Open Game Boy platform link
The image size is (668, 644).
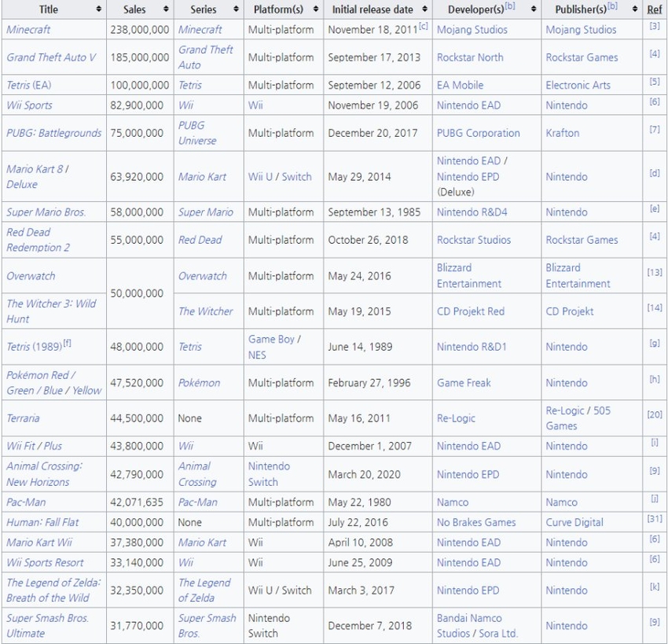[271, 339]
